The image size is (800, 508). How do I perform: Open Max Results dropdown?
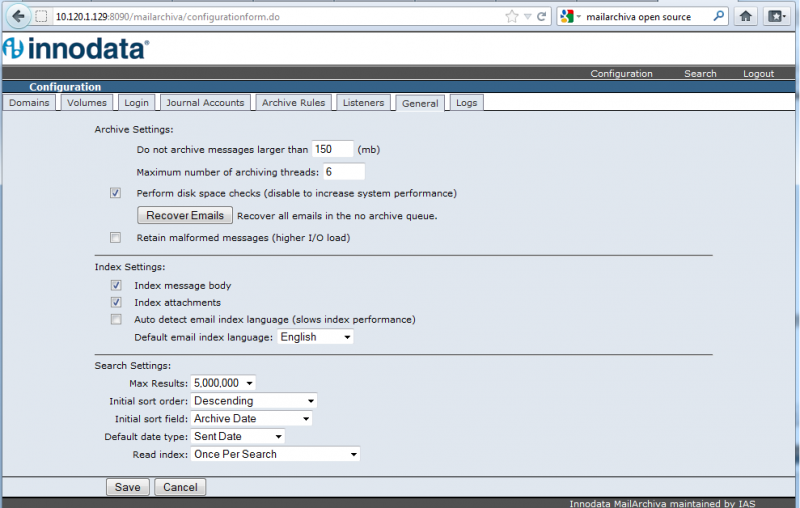pos(223,383)
